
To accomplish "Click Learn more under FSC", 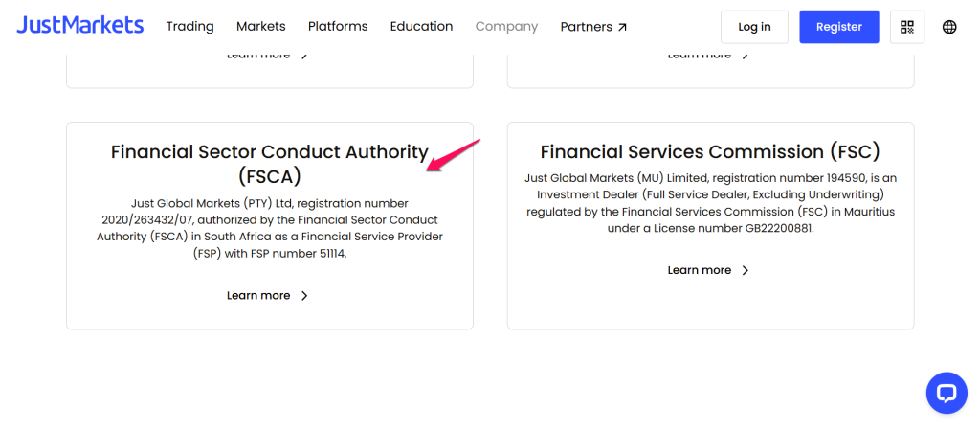I will coord(699,271).
